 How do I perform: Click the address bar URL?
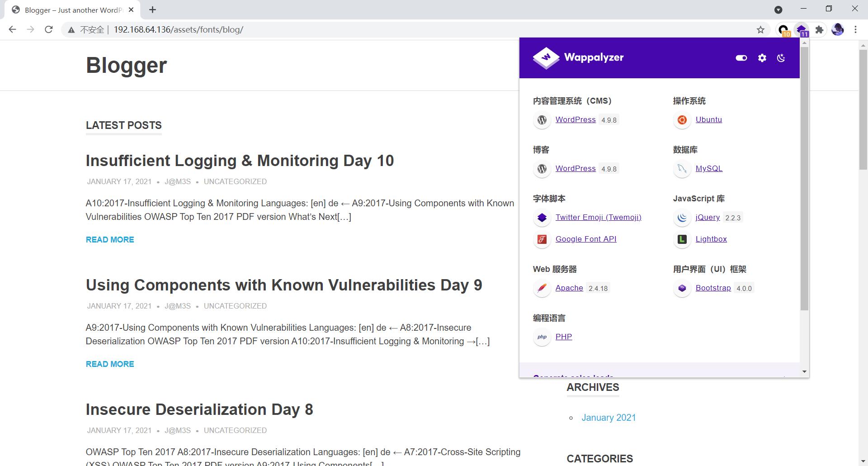tap(179, 30)
